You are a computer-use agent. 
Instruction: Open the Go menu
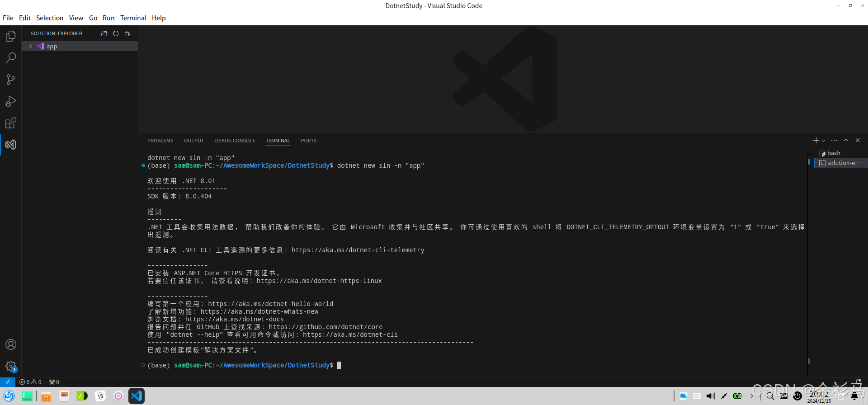tap(93, 18)
